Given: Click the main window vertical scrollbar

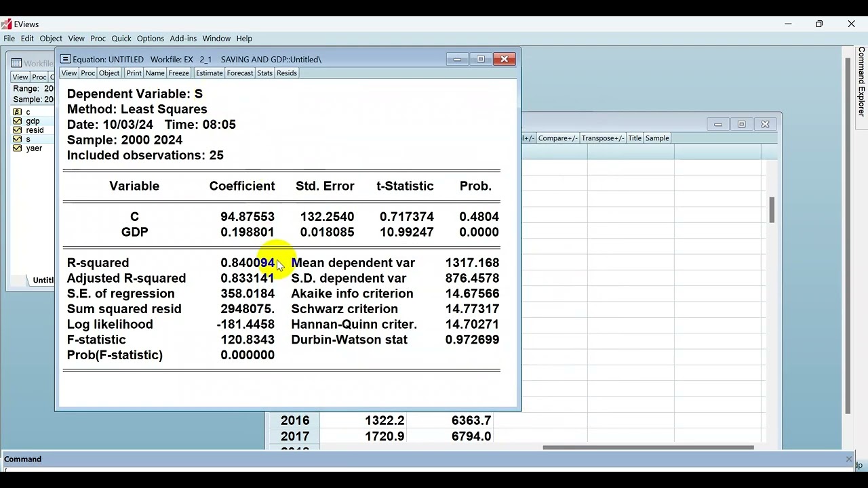Looking at the screenshot, I should click(848, 236).
